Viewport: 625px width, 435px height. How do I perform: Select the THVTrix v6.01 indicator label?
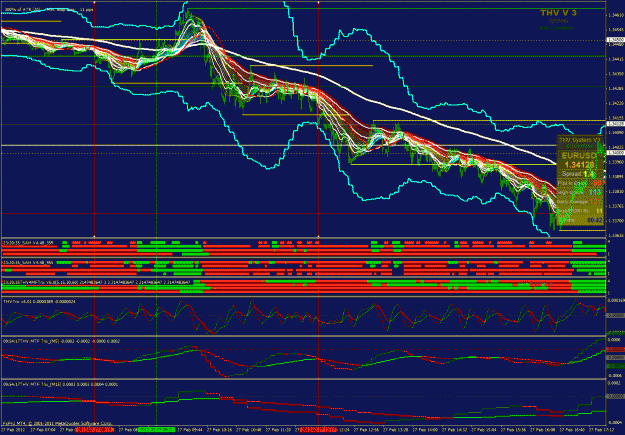pos(39,301)
